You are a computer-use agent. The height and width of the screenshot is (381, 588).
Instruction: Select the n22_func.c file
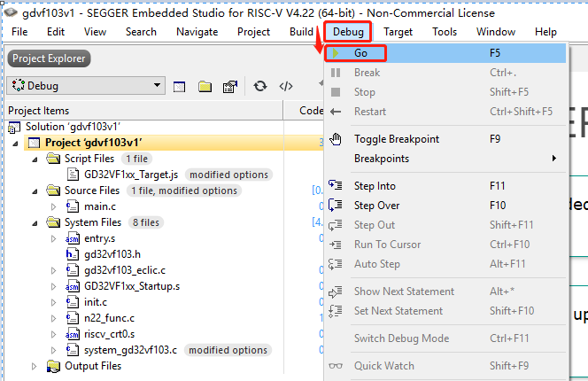109,318
